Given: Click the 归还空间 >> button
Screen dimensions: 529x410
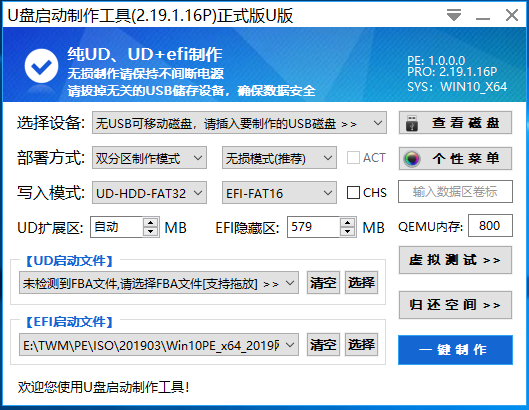Looking at the screenshot, I should click(455, 305).
